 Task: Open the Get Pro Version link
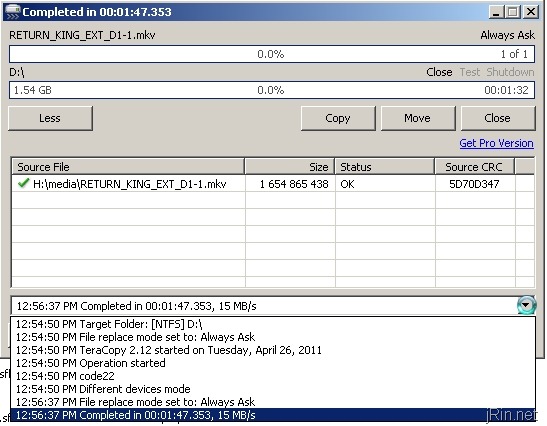click(x=496, y=143)
